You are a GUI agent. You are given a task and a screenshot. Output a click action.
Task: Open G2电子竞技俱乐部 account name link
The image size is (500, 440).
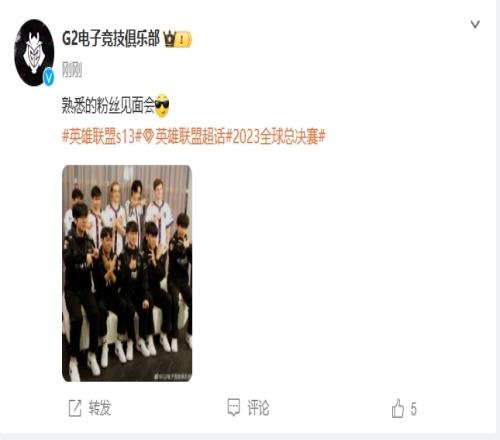pos(111,38)
